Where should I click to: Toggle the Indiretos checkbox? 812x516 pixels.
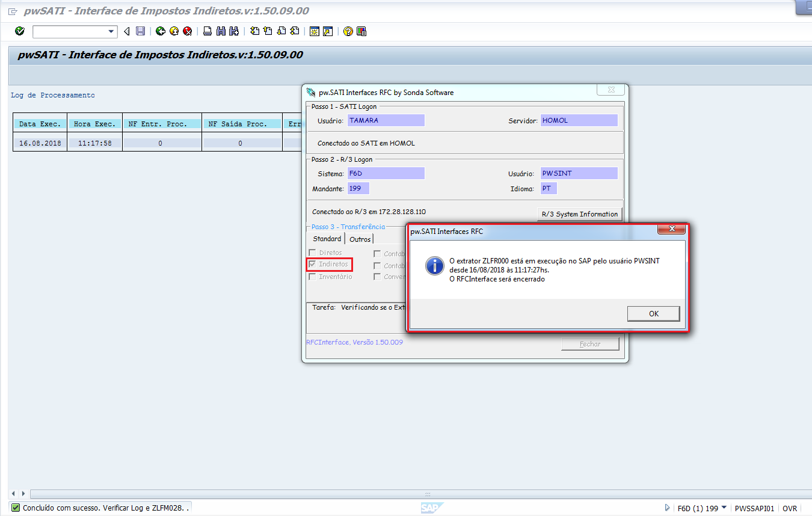tap(312, 265)
